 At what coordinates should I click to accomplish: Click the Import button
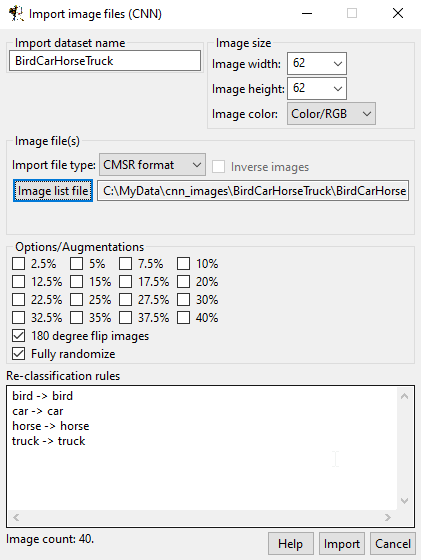pos(342,544)
